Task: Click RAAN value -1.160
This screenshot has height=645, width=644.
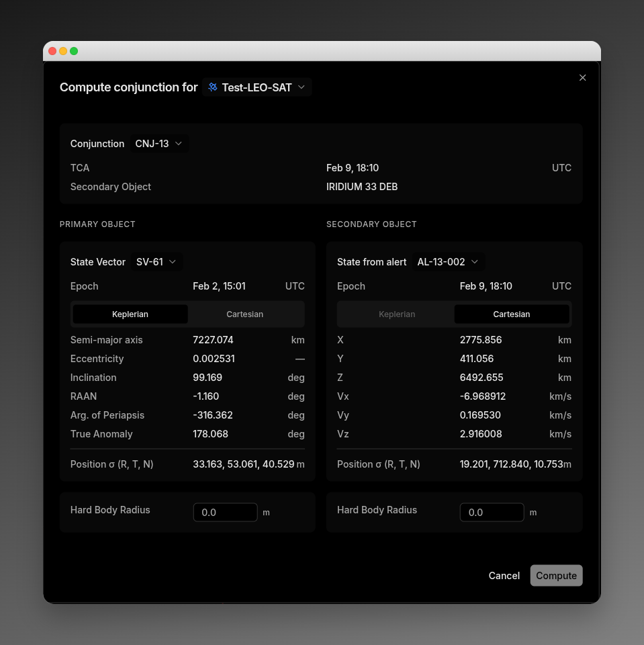Action: 206,396
